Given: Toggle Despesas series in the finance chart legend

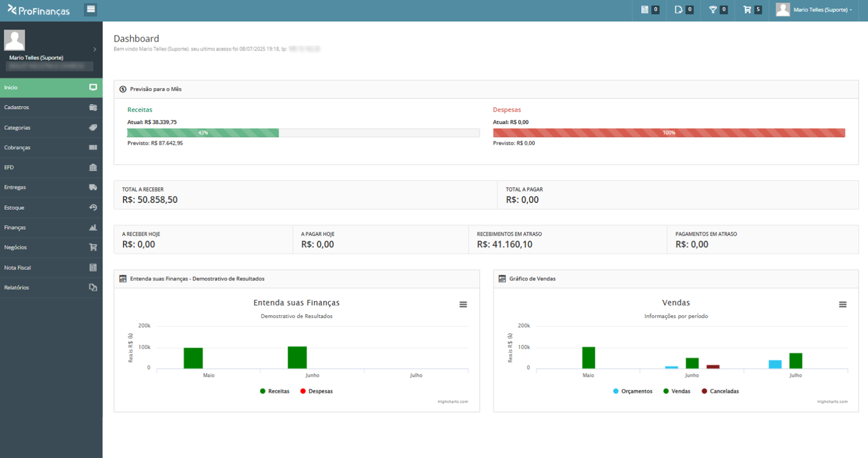Looking at the screenshot, I should [x=316, y=391].
